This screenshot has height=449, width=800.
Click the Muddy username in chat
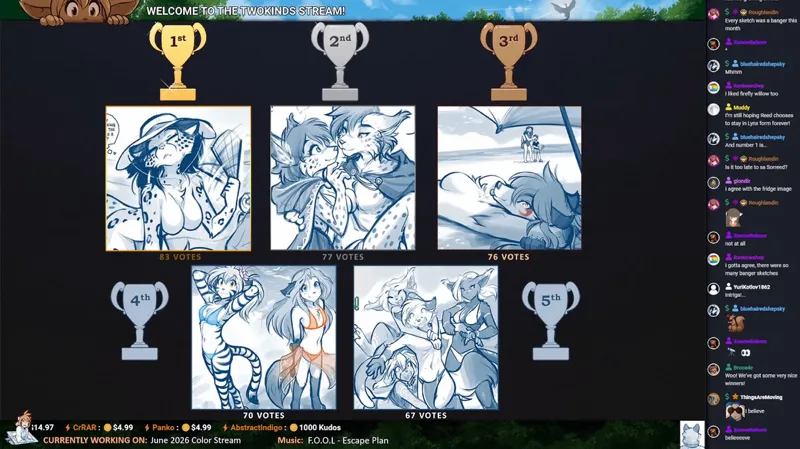coord(741,108)
